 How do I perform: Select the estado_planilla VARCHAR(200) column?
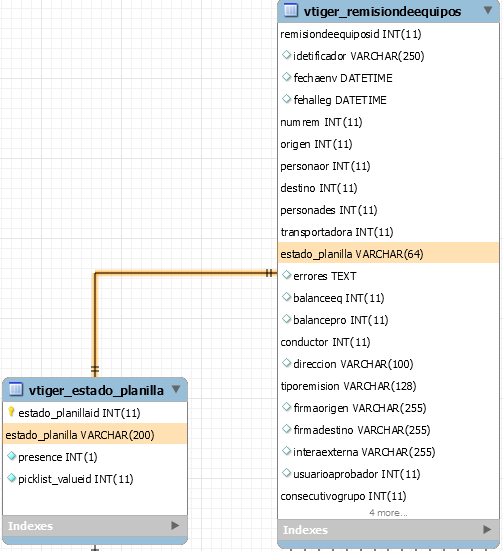tap(95, 435)
